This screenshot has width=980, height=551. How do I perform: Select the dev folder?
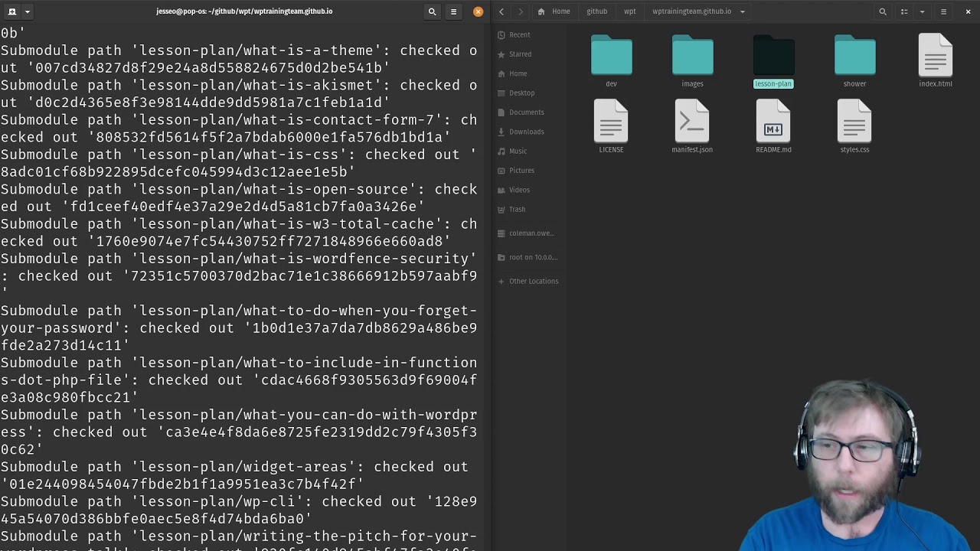click(611, 61)
